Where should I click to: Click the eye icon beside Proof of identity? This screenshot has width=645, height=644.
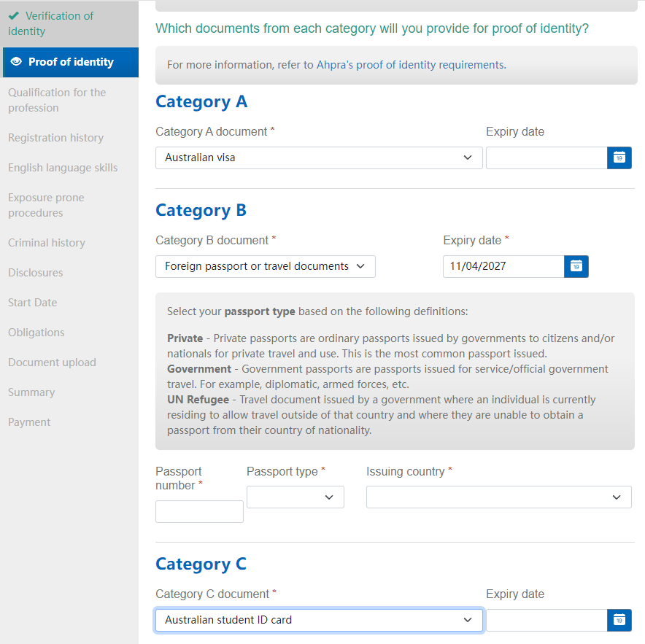17,62
